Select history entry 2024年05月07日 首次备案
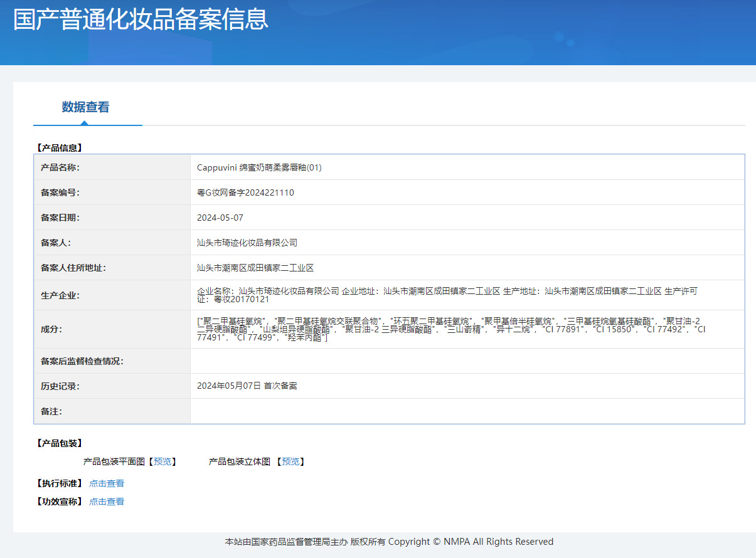Viewport: 756px width, 558px height. (247, 386)
